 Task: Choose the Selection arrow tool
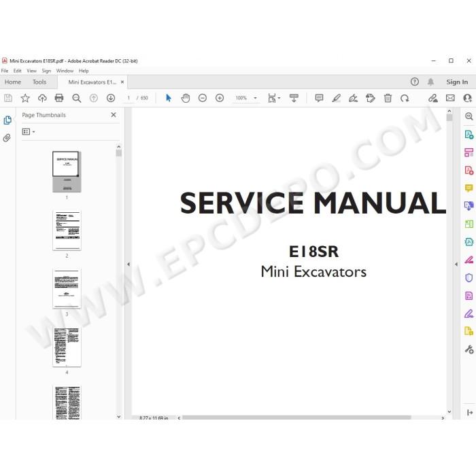coord(169,98)
